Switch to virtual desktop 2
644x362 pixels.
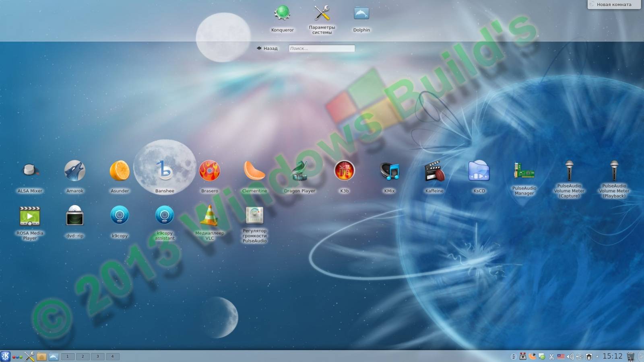pos(83,356)
